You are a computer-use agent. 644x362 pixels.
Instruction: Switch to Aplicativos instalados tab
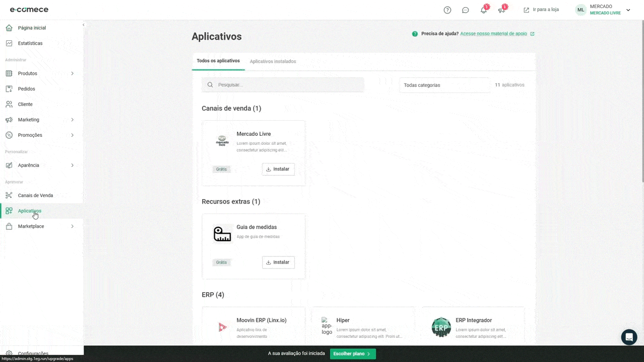click(273, 61)
